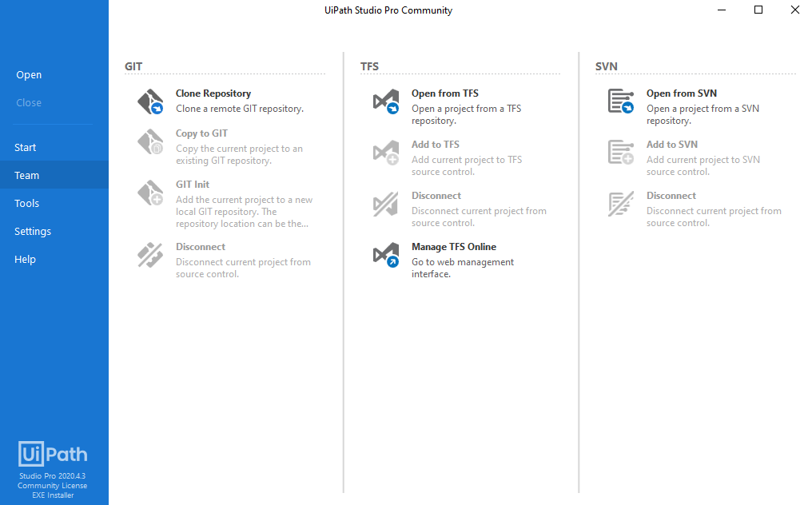Click the Open from SVN icon
Viewport: 812px width, 505px height.
[x=621, y=101]
